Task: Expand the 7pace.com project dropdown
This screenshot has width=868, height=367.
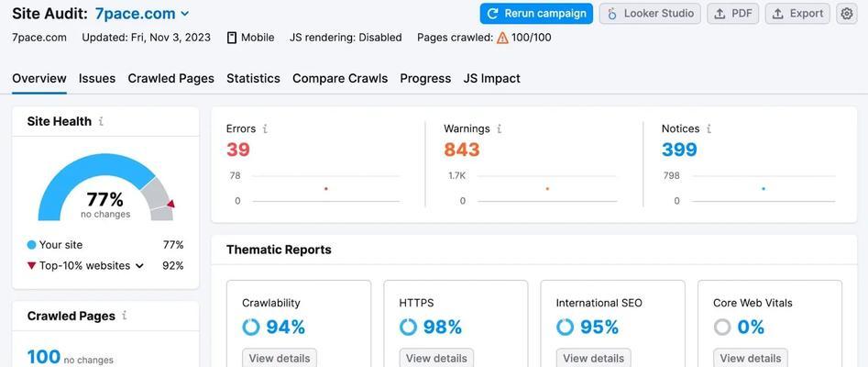Action: pos(185,14)
